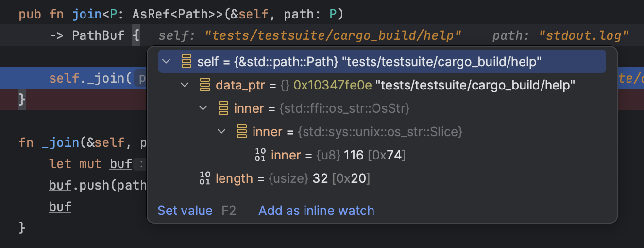
Task: Click the underlined buf variable on last line
Action: [60, 207]
